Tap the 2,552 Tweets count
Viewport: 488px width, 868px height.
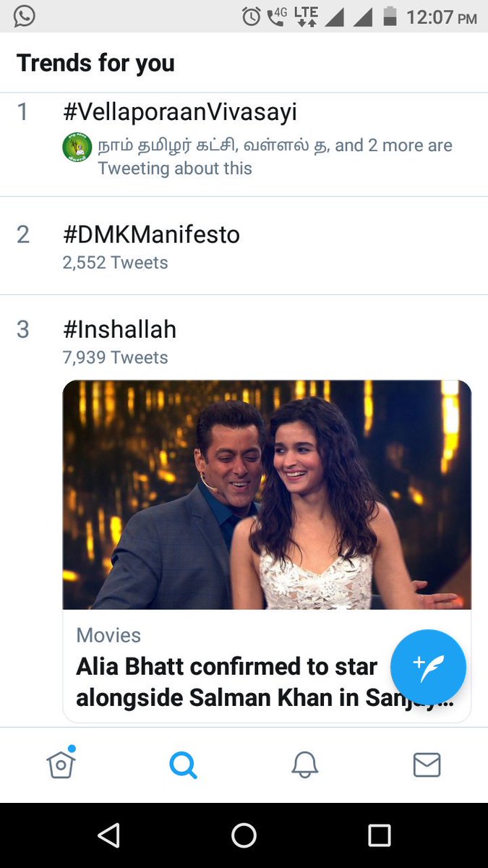click(116, 263)
